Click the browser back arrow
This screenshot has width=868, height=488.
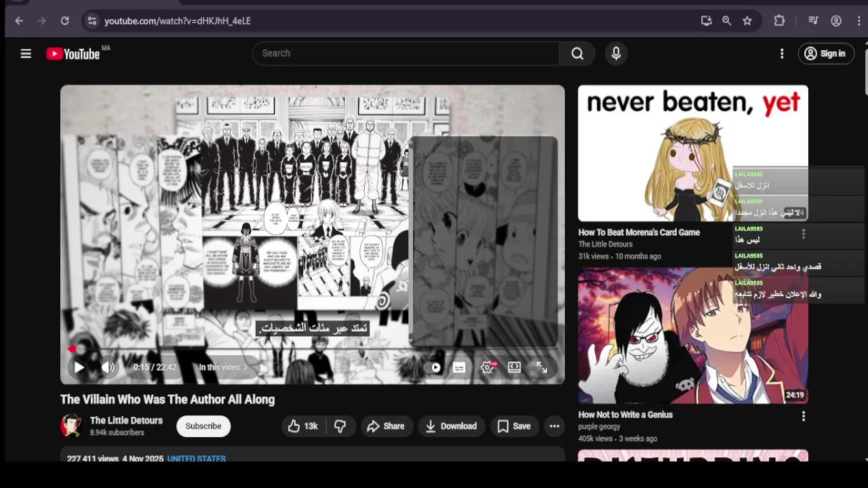19,21
